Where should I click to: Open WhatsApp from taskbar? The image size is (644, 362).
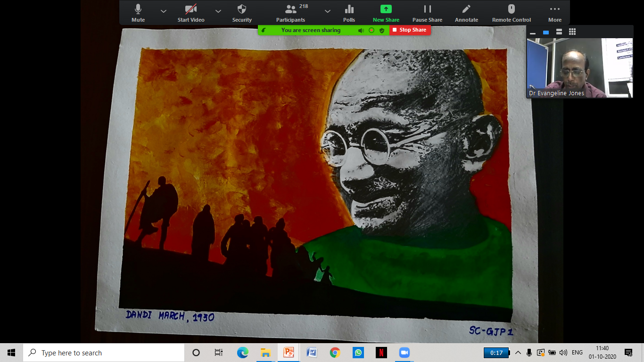click(x=358, y=353)
